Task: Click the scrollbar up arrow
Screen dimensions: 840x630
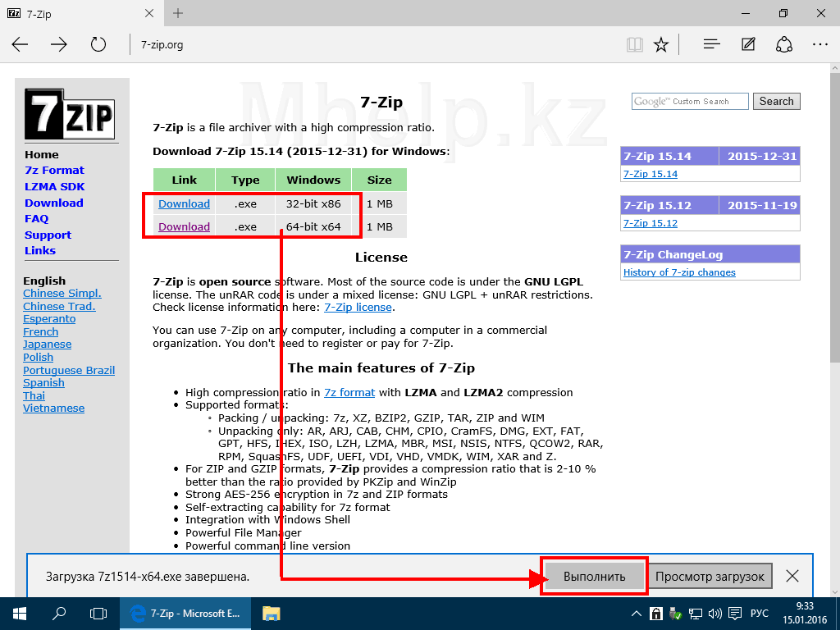Action: click(834, 69)
